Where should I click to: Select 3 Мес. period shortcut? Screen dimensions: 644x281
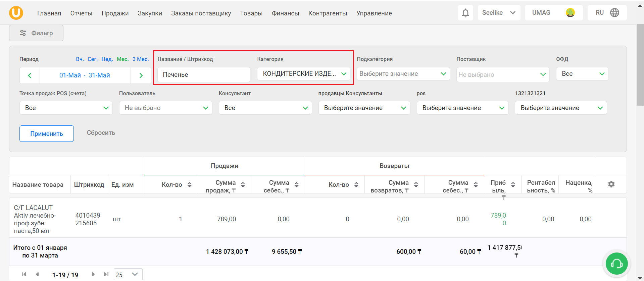[141, 59]
